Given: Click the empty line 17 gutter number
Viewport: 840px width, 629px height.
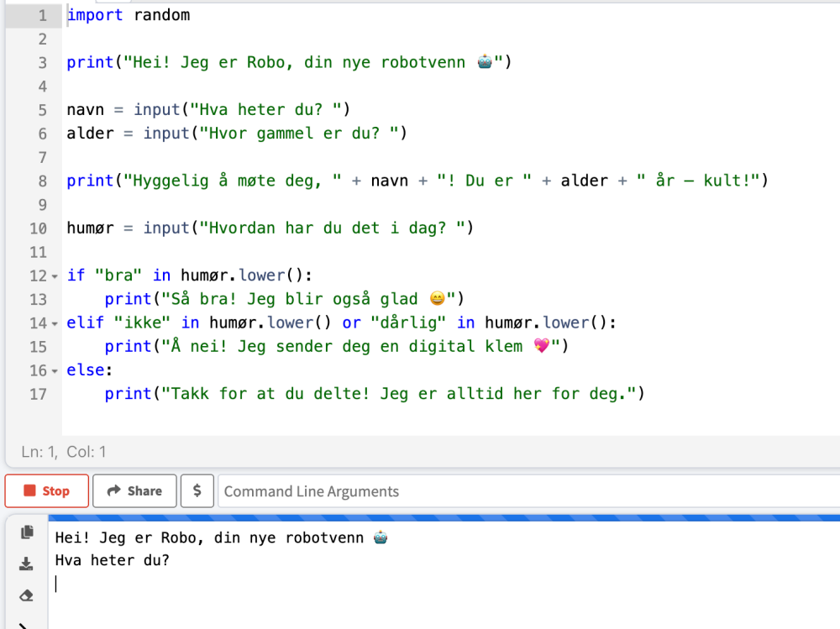Looking at the screenshot, I should tap(39, 394).
